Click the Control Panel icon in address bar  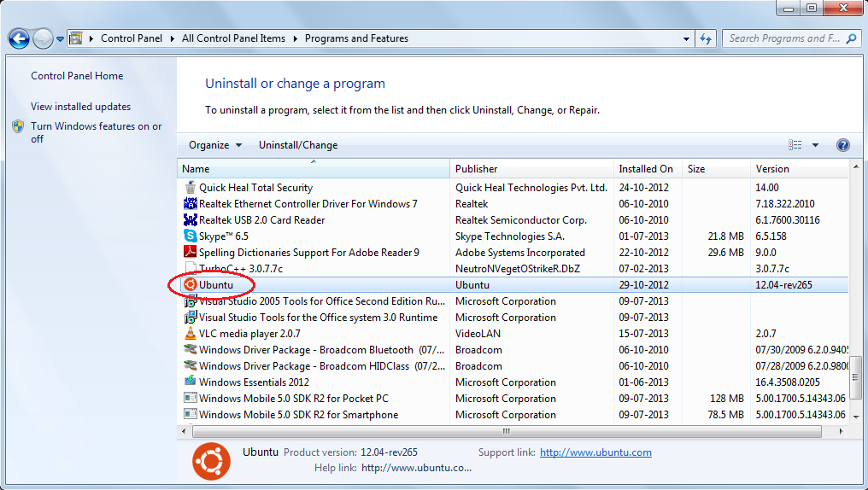point(76,38)
